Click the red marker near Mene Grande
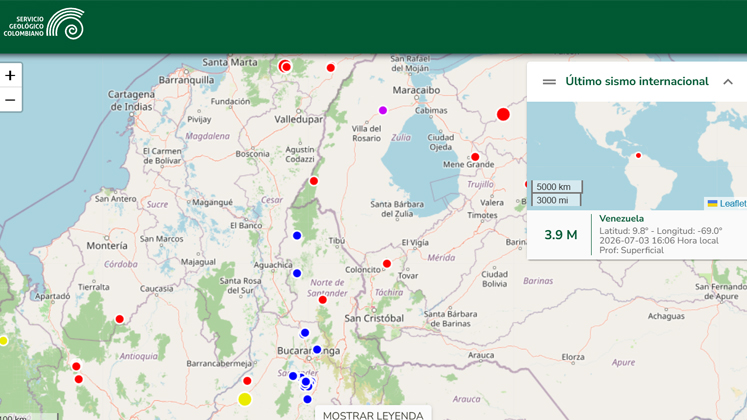The image size is (747, 420). [475, 157]
